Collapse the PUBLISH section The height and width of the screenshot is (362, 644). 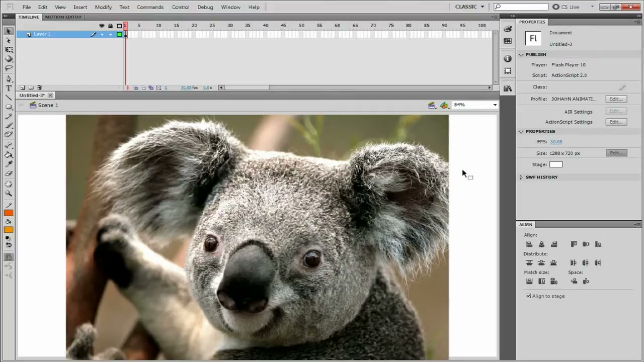(521, 54)
